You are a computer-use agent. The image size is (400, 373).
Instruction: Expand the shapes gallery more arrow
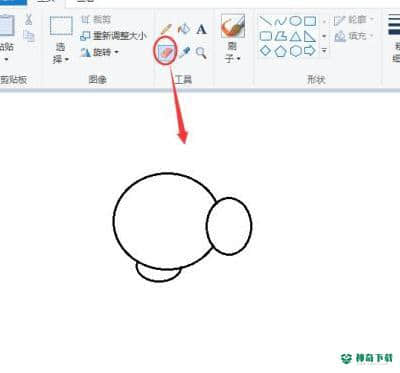[324, 51]
